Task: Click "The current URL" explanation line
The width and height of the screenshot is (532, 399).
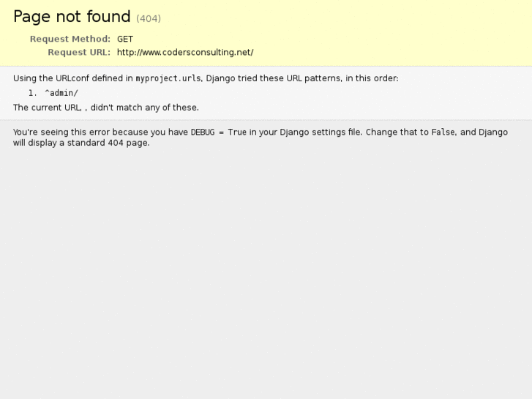Action: point(106,108)
